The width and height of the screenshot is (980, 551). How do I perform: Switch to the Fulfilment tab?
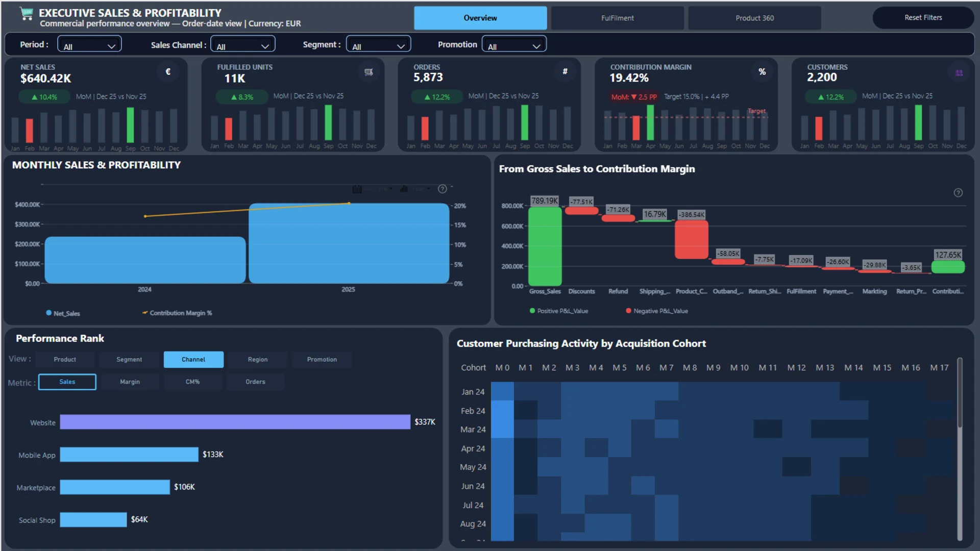click(x=617, y=18)
